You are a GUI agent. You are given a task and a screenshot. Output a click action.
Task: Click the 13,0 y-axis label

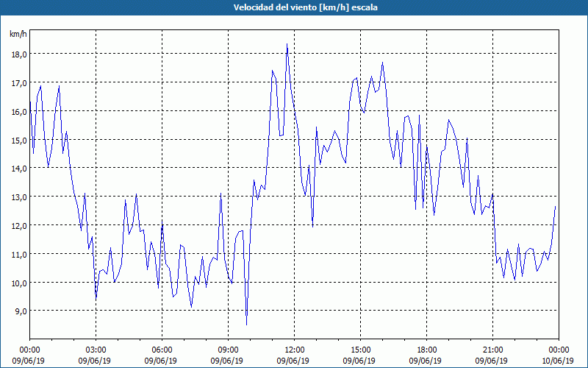point(19,197)
